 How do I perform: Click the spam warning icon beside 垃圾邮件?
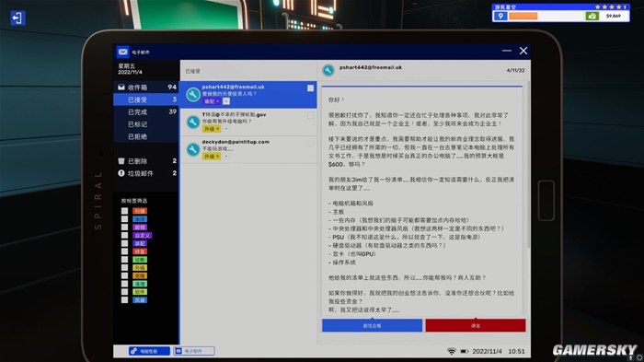[121, 173]
